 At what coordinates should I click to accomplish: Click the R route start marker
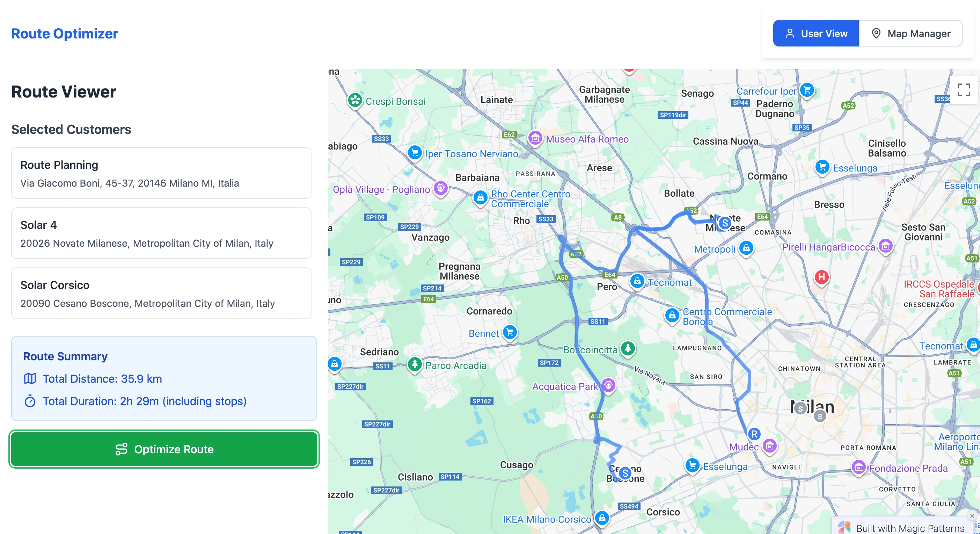tap(754, 434)
